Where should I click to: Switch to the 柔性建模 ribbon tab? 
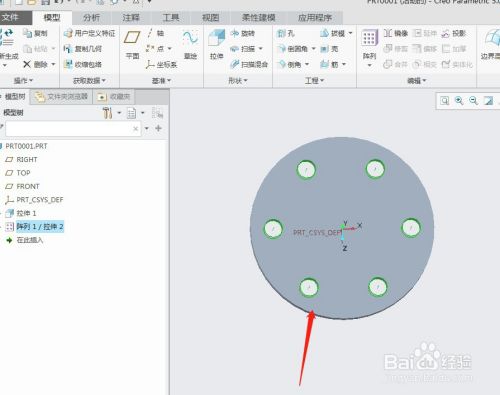coord(259,18)
